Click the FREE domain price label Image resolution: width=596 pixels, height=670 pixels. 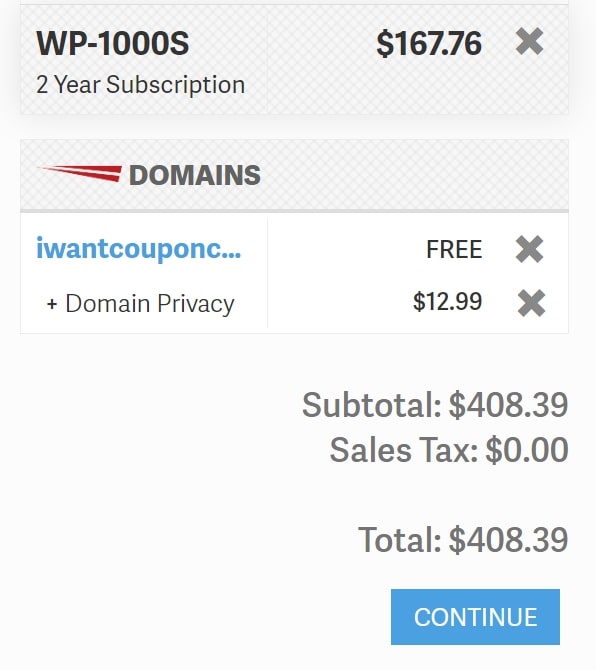454,250
